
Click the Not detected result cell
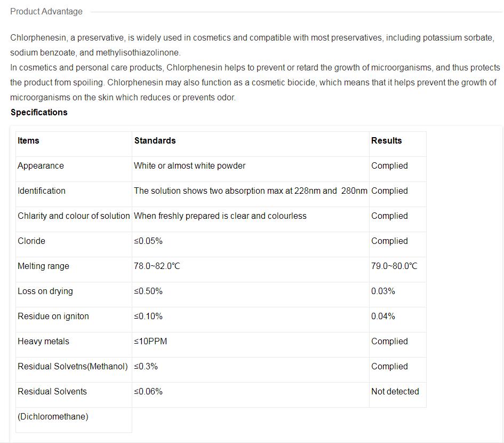[395, 392]
